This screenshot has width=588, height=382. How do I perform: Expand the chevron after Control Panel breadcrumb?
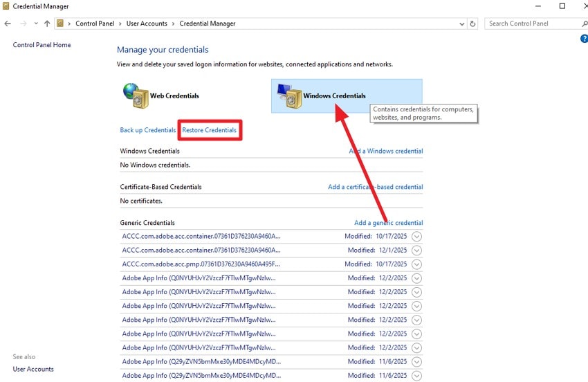click(120, 24)
